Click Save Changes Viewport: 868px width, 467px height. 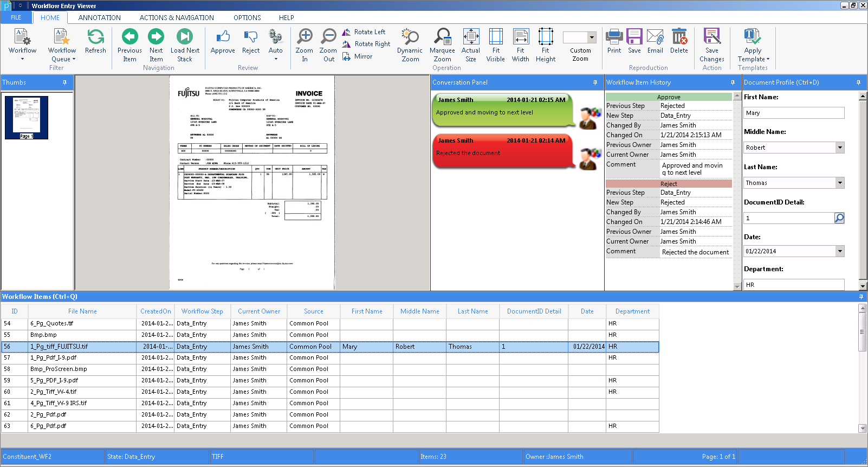pos(712,44)
